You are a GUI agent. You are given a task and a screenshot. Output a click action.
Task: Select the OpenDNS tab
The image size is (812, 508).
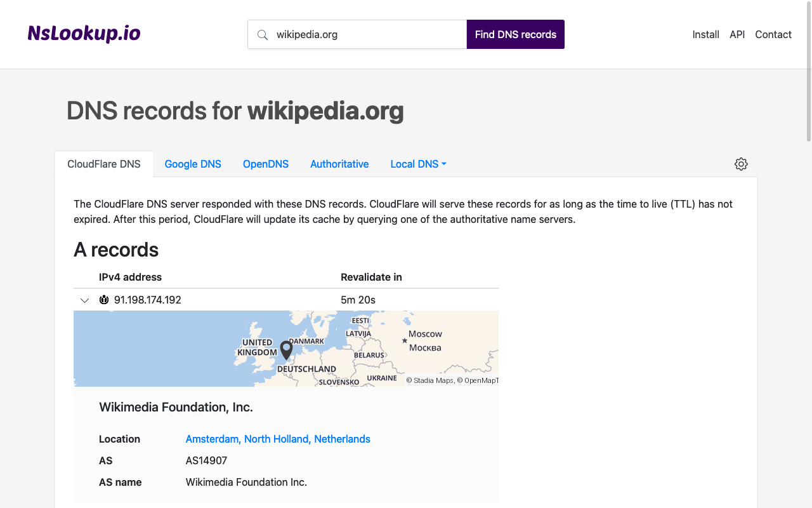pos(266,164)
